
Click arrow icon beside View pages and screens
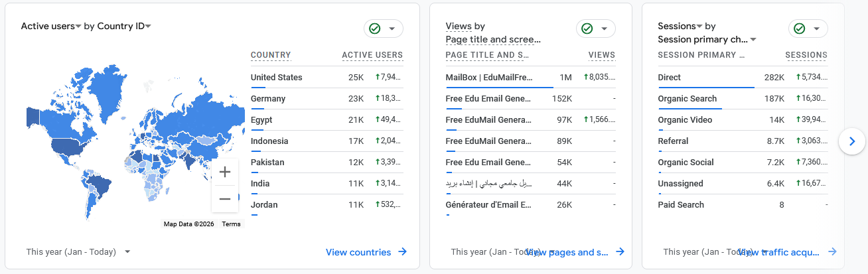pos(620,252)
